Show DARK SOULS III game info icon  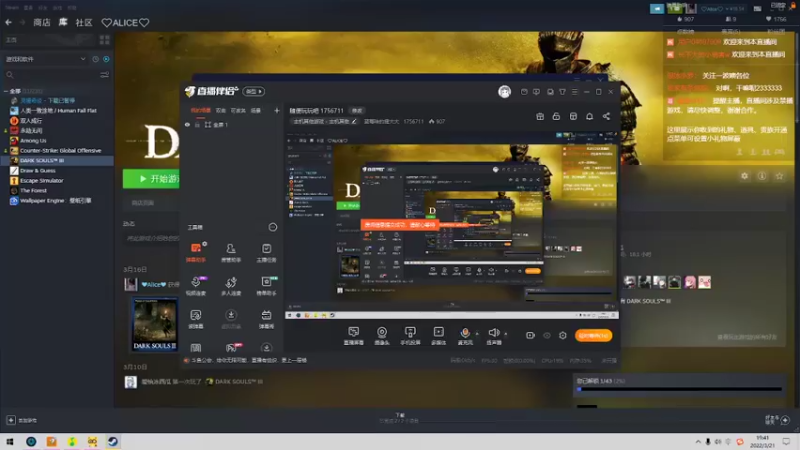coord(762,176)
